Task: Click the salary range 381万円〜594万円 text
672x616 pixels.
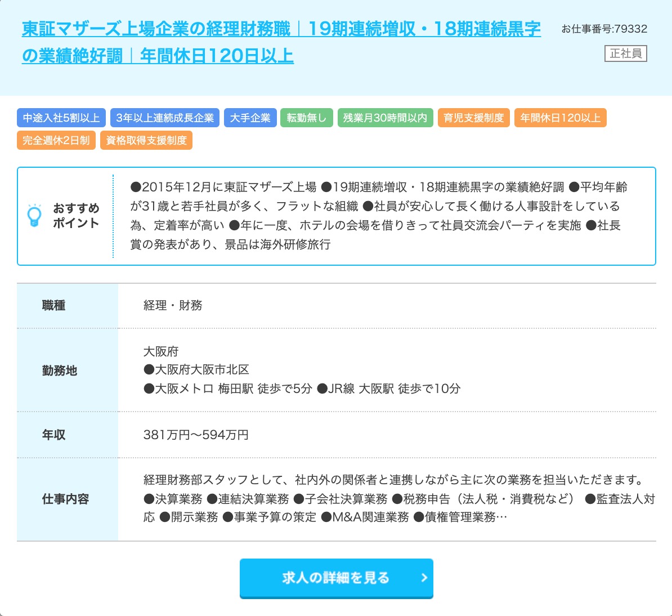Action: (196, 435)
